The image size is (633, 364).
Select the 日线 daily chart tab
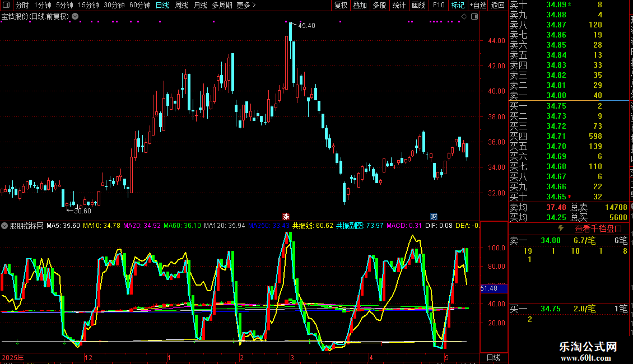[x=162, y=5]
